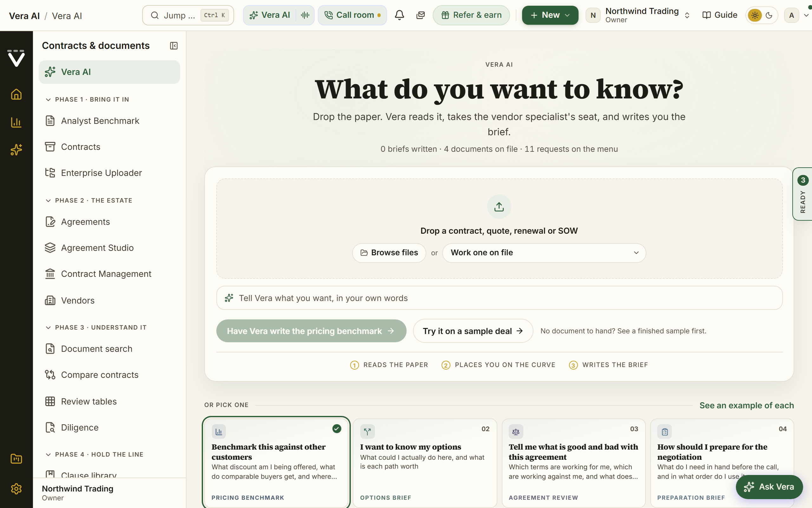Collapse Phase 1 · Bring it in section

point(87,99)
